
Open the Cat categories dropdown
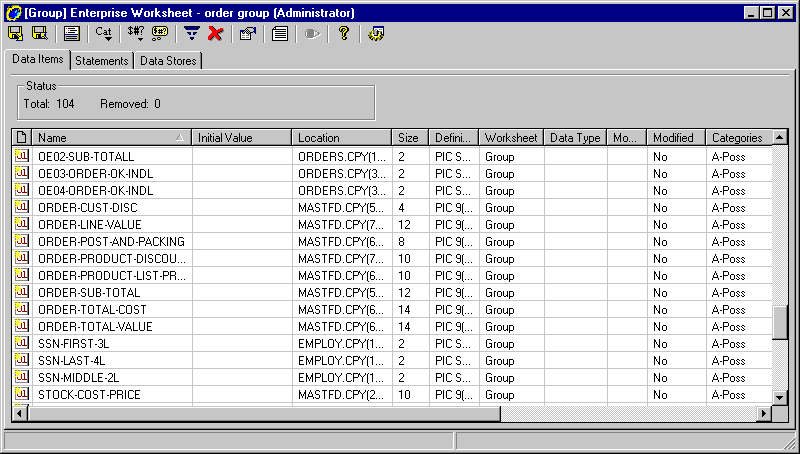click(104, 34)
